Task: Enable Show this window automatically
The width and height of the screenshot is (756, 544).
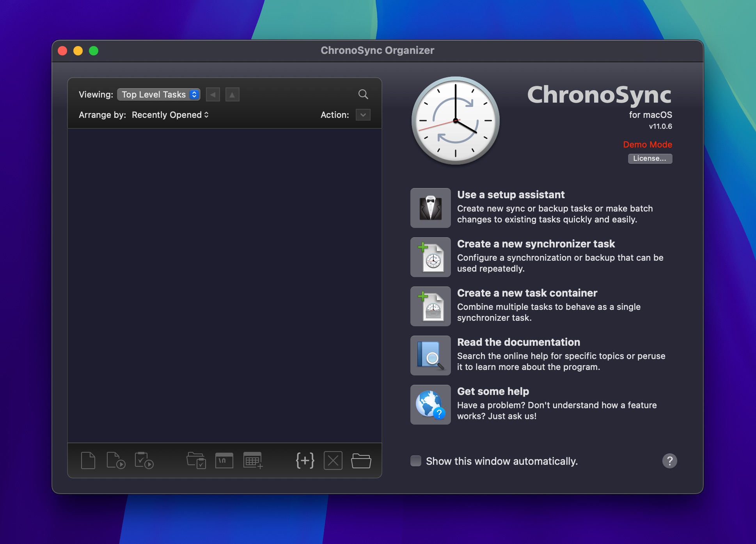Action: 415,461
